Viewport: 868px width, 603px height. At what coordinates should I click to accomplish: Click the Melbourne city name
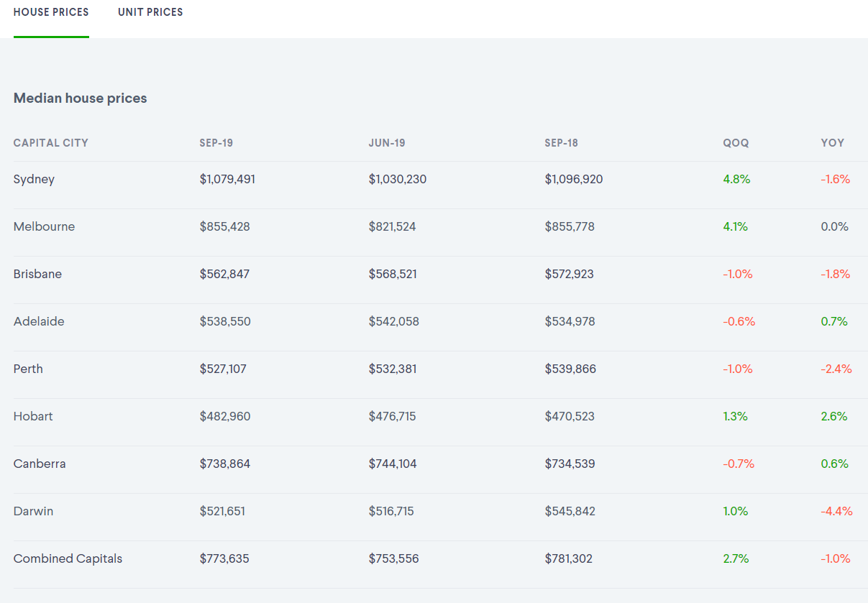[44, 226]
